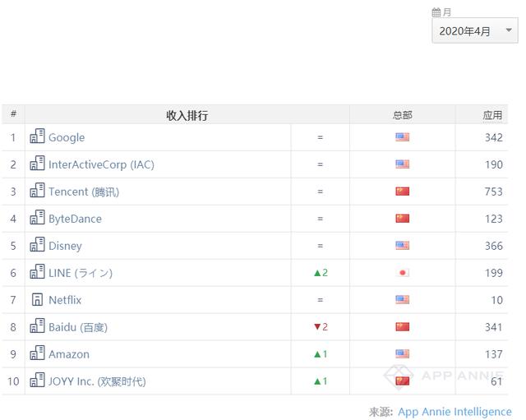Follow the App Annie Intelligence source link
The height and width of the screenshot is (420, 526).
[454, 412]
